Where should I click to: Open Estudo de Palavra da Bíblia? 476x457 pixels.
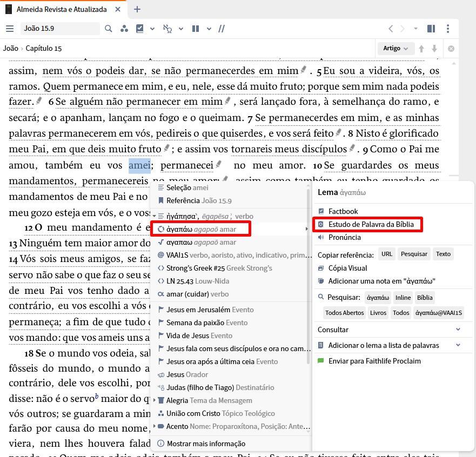coord(371,224)
